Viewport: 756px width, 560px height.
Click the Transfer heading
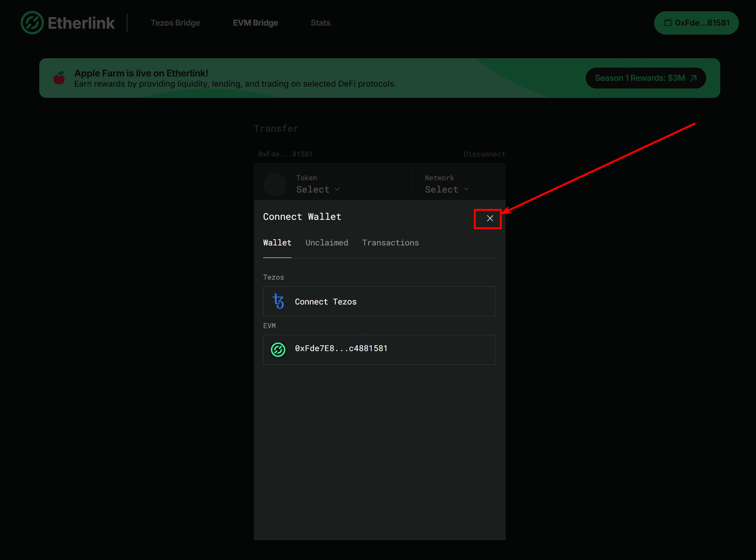coord(276,129)
